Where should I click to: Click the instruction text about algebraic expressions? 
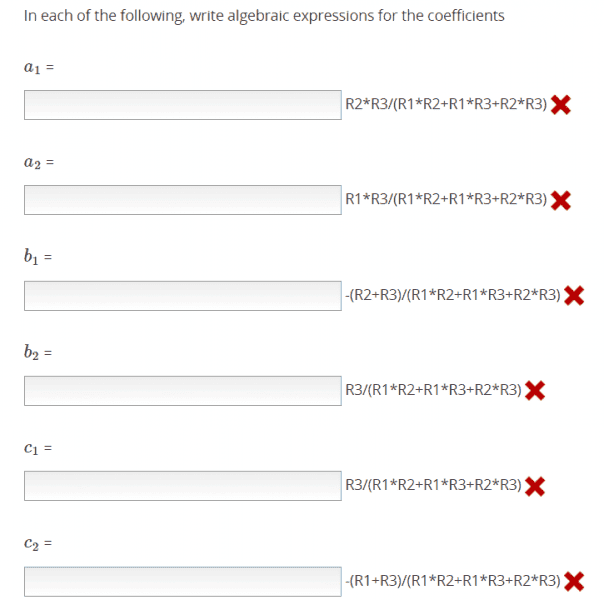(x=264, y=16)
